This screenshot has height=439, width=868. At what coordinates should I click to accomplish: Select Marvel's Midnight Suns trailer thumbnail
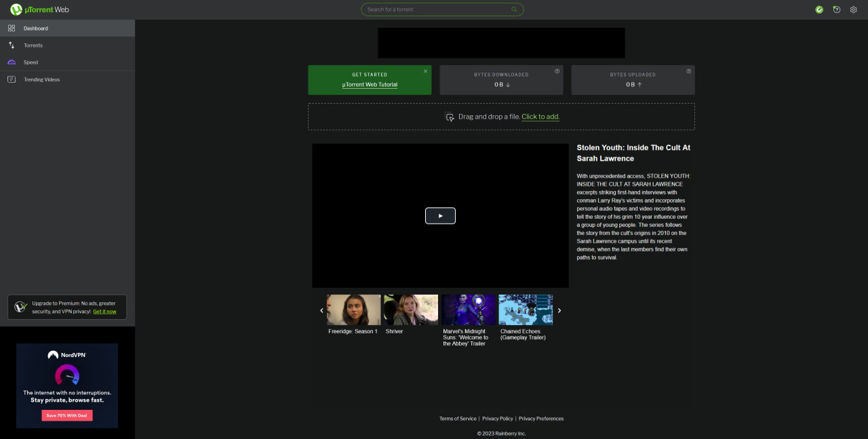click(469, 310)
